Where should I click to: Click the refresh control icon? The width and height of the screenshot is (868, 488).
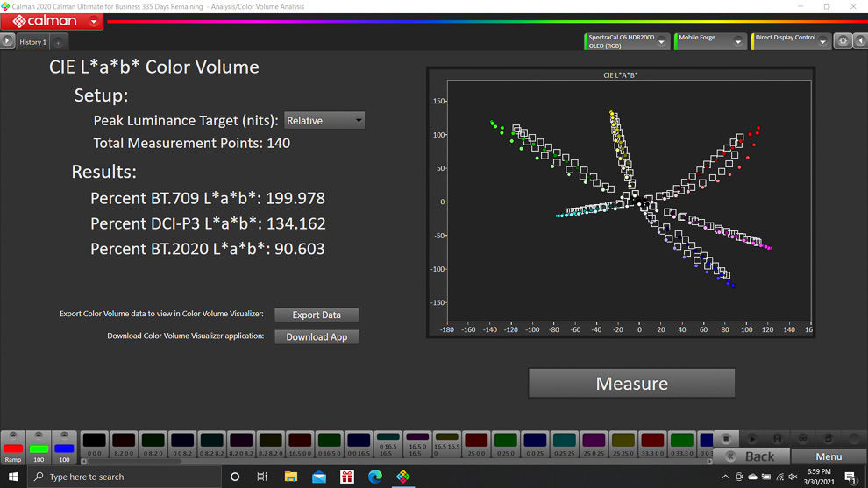click(829, 439)
